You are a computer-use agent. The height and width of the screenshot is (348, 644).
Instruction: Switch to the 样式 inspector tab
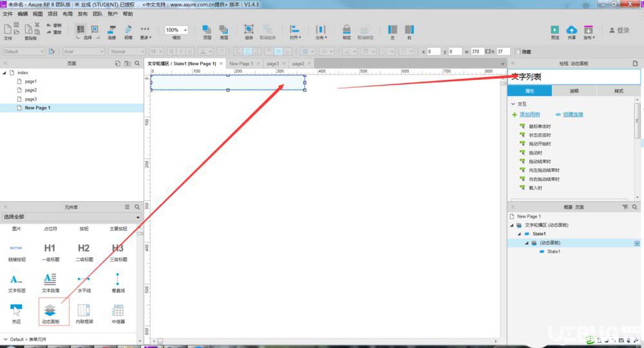618,91
